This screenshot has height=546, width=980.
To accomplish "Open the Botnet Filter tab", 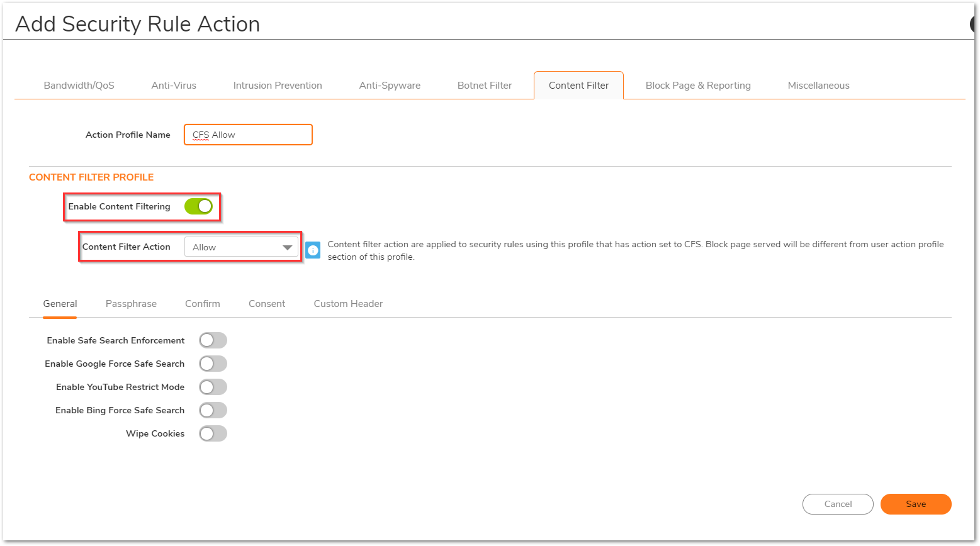I will (x=484, y=86).
